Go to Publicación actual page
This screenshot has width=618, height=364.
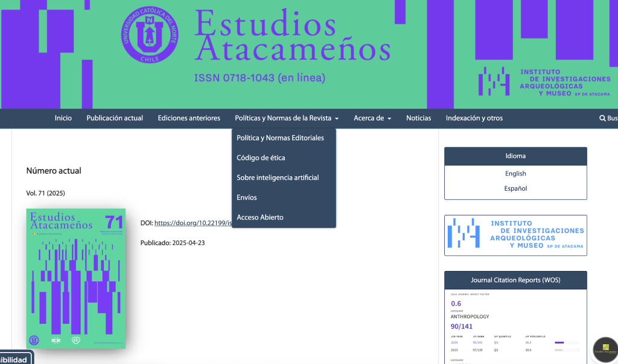pos(115,118)
